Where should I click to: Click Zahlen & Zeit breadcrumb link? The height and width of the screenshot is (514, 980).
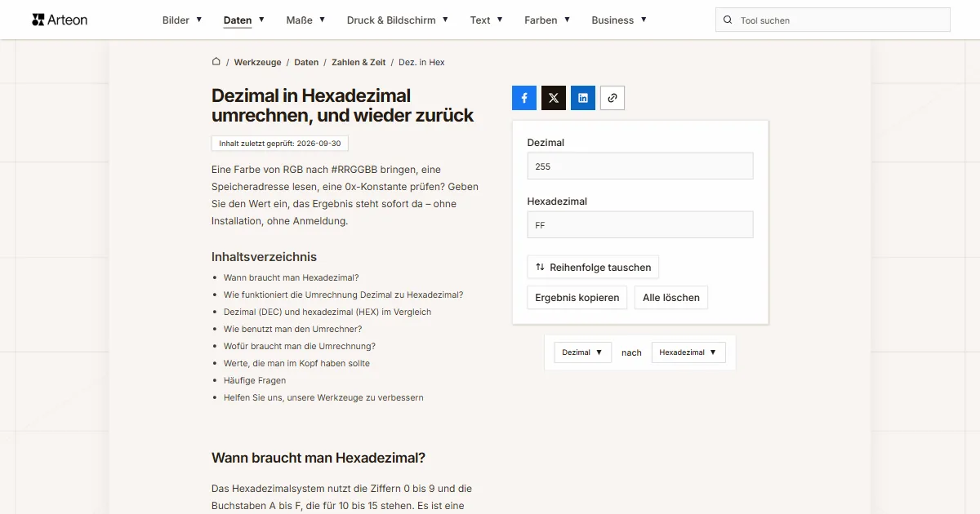pos(359,62)
